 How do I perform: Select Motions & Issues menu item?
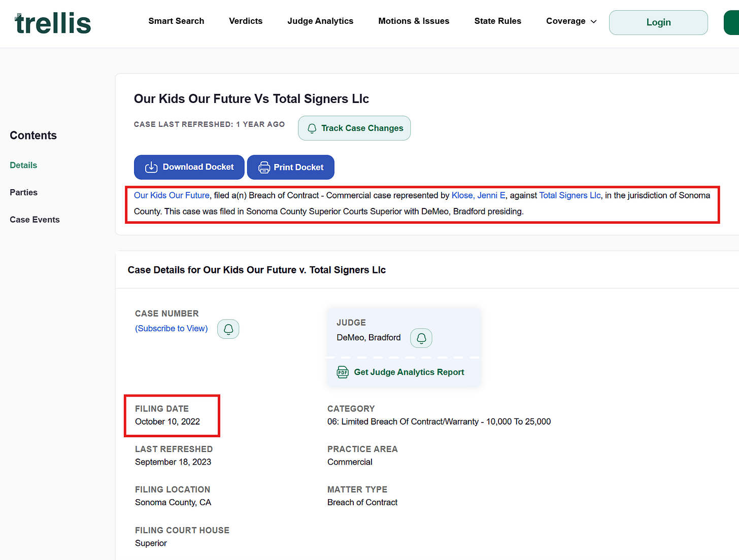414,21
